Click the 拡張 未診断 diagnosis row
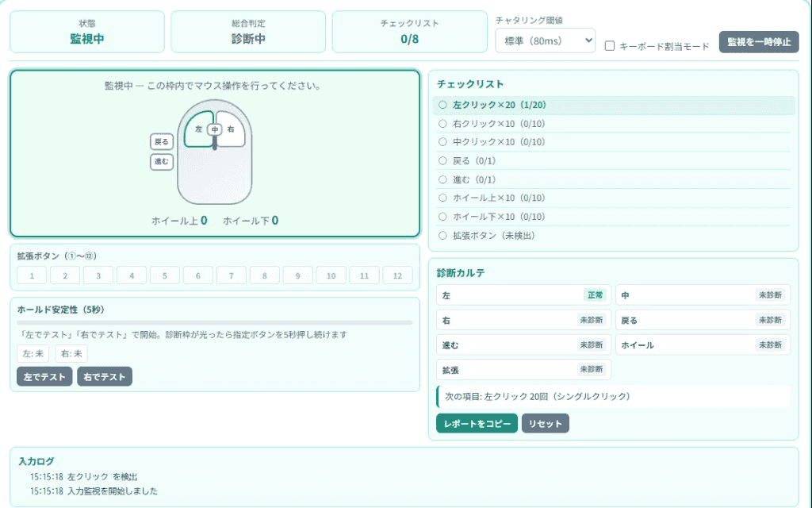 (x=523, y=370)
